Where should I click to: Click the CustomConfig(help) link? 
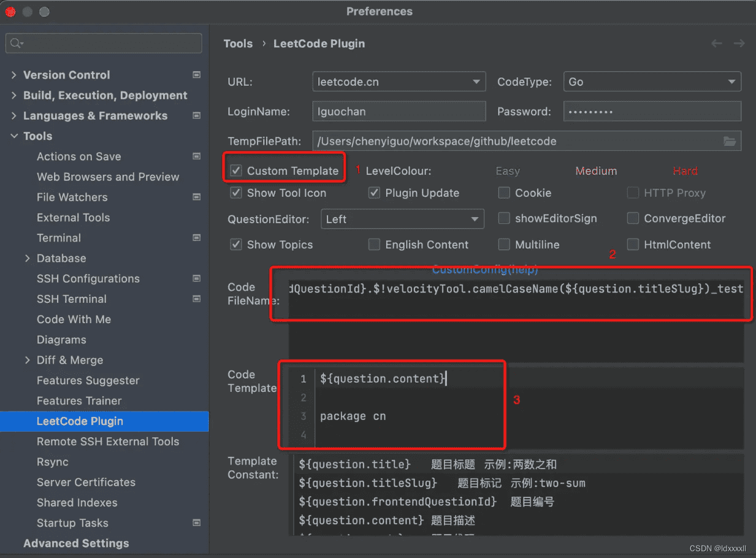(484, 269)
